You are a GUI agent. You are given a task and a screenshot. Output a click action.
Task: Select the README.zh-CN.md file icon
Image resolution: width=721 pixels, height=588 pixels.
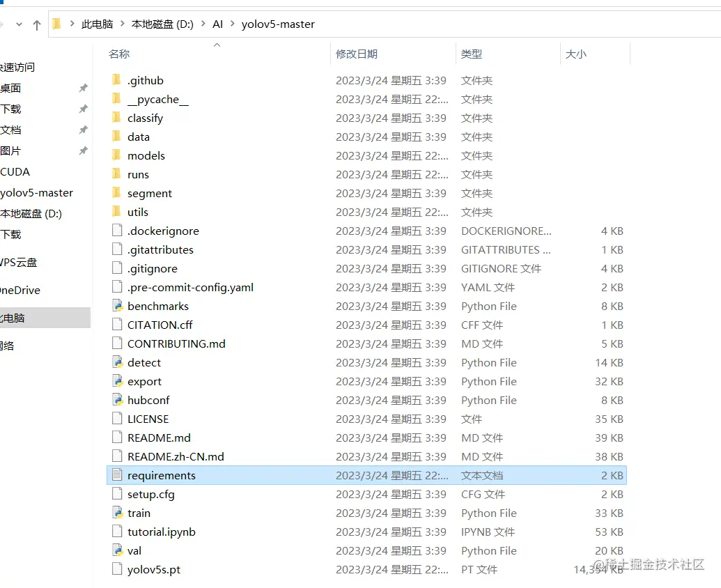tap(117, 456)
